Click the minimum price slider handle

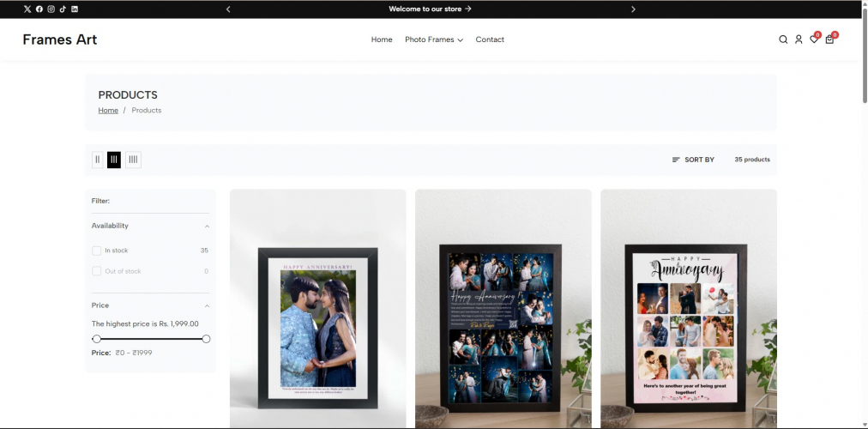[96, 339]
